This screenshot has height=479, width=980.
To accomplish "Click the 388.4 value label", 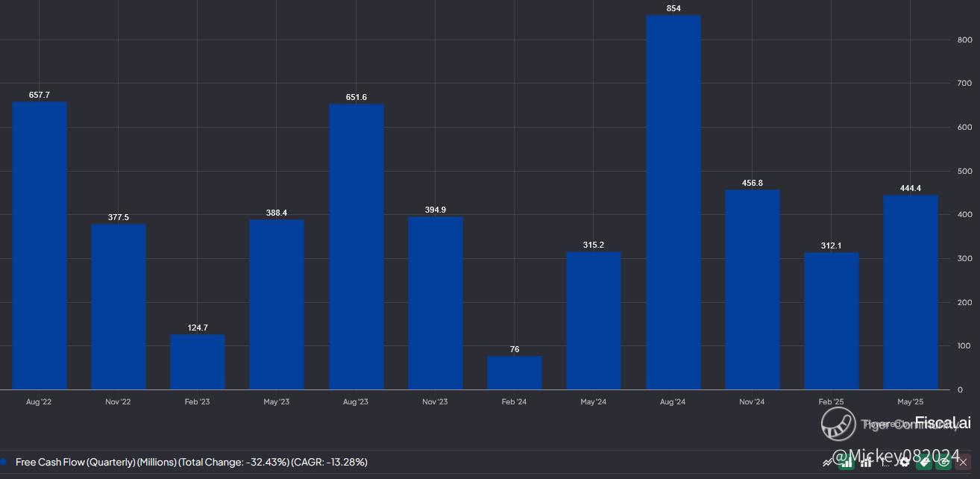I will click(277, 213).
